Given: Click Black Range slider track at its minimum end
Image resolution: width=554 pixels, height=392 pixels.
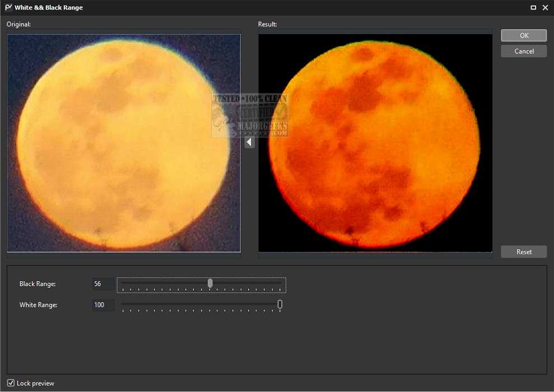Looking at the screenshot, I should pyautogui.click(x=123, y=283).
